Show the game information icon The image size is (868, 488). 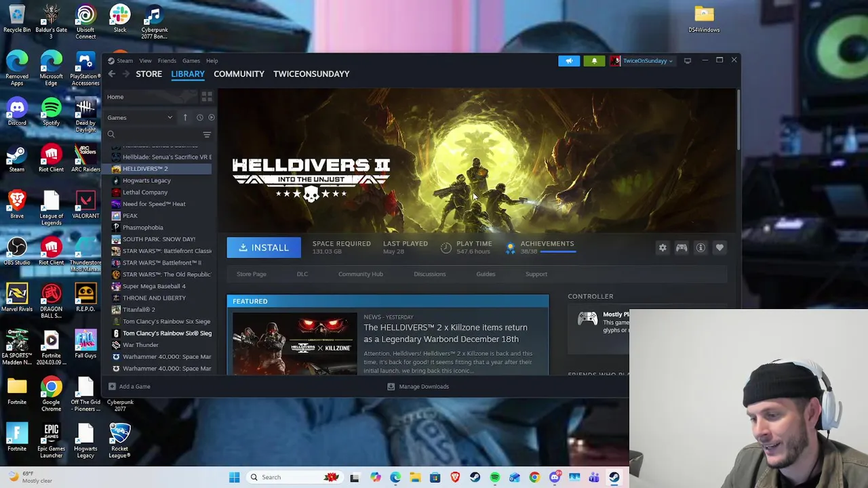point(701,248)
